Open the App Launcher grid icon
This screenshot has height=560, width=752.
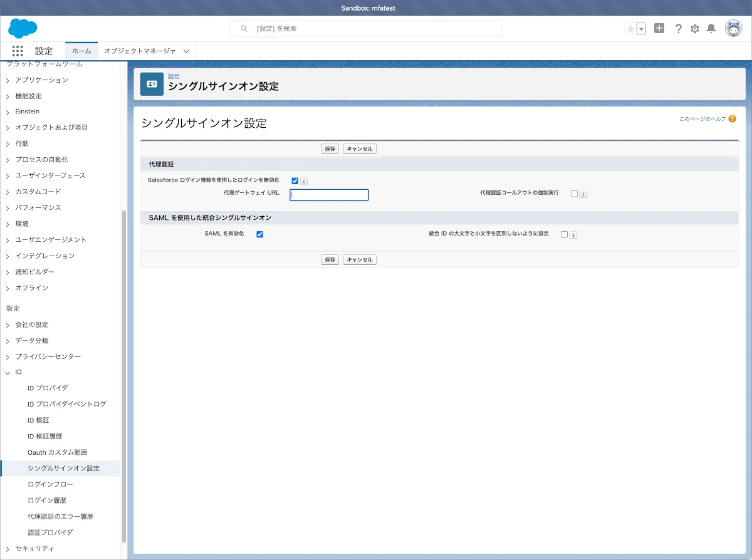[17, 51]
